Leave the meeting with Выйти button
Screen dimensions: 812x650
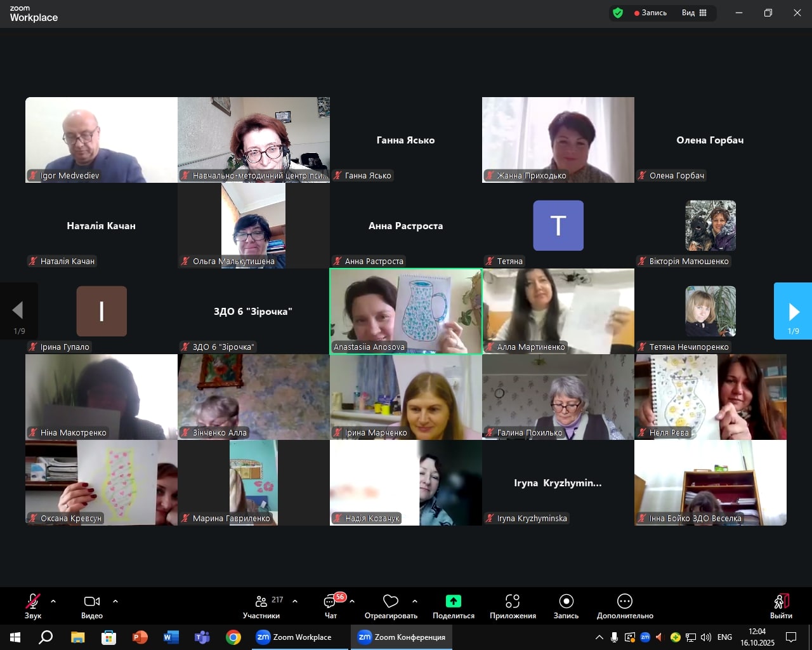point(781,606)
